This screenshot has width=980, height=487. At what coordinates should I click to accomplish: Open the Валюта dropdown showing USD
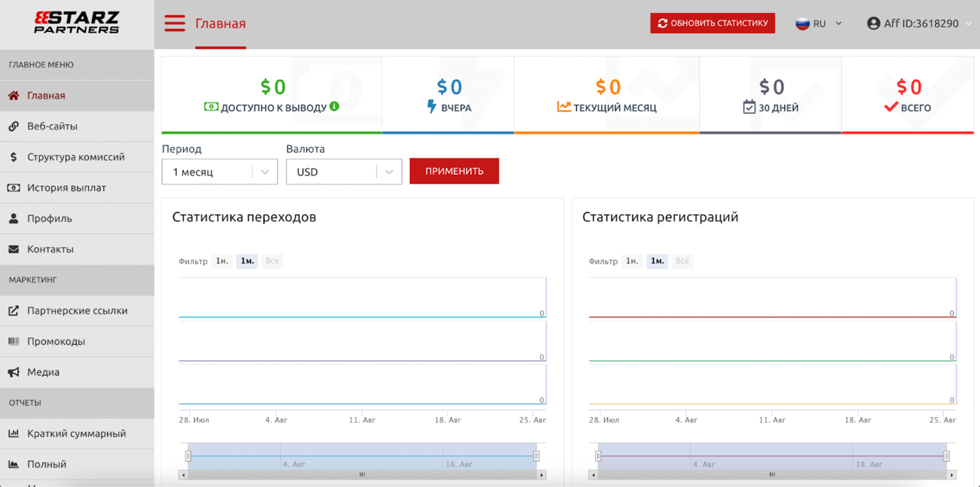tap(343, 172)
